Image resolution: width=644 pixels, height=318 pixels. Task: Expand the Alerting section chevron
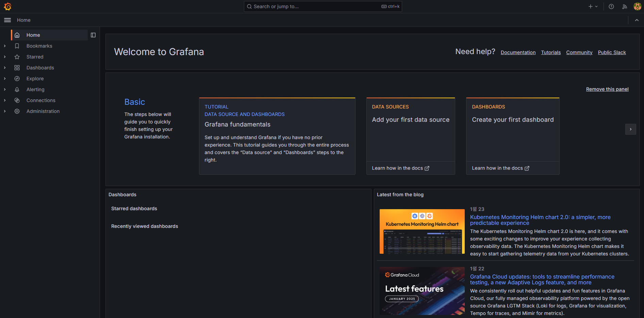(5, 89)
